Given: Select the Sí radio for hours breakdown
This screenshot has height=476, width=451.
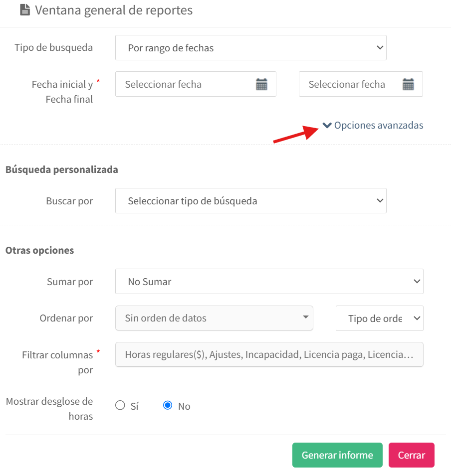Looking at the screenshot, I should point(120,405).
